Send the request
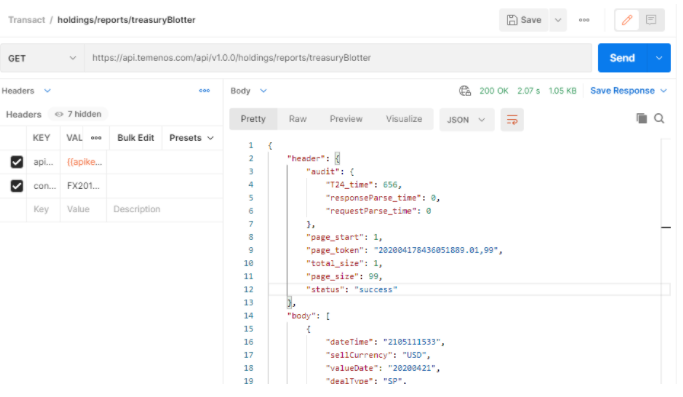The width and height of the screenshot is (683, 397). [x=622, y=58]
